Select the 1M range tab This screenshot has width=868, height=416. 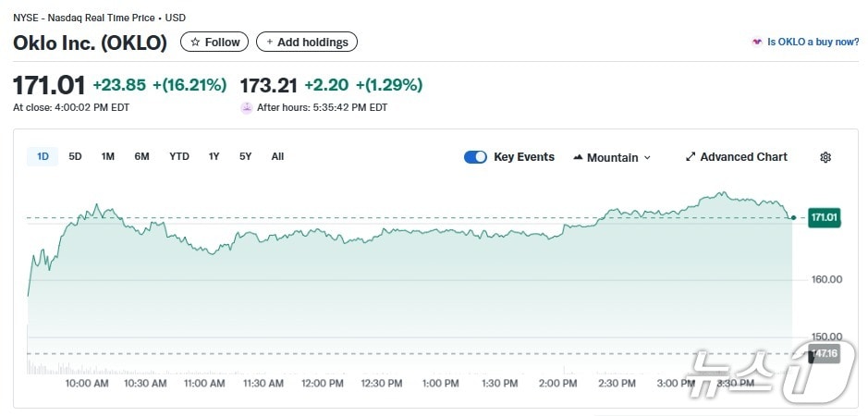108,156
